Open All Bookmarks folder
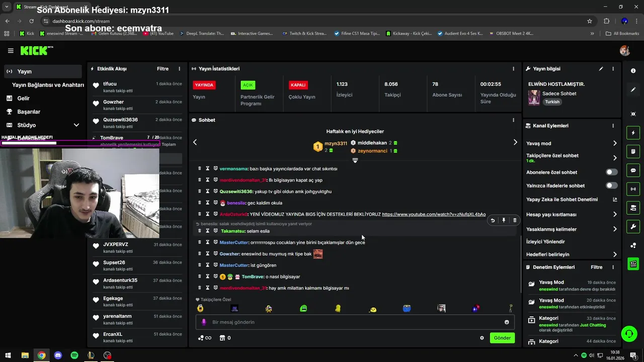644x362 pixels. click(x=622, y=34)
